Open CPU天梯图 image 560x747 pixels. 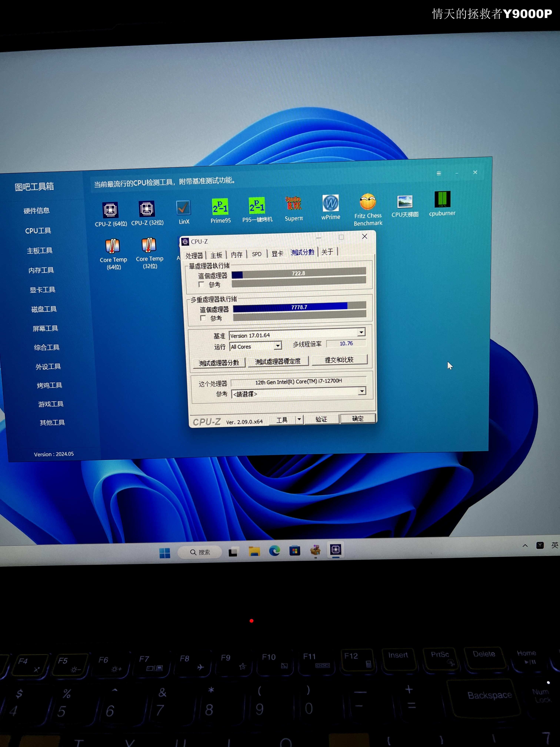[x=405, y=206]
